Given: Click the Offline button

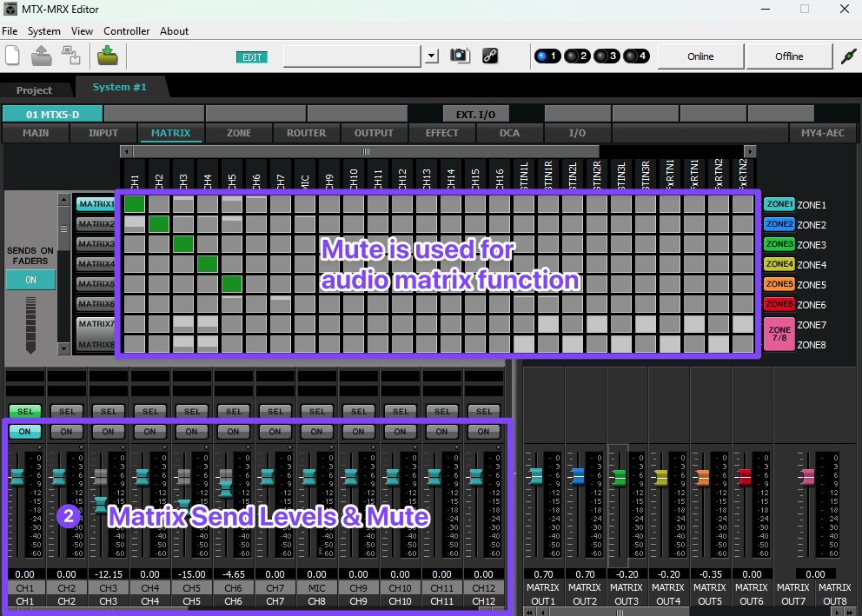Looking at the screenshot, I should tap(789, 56).
